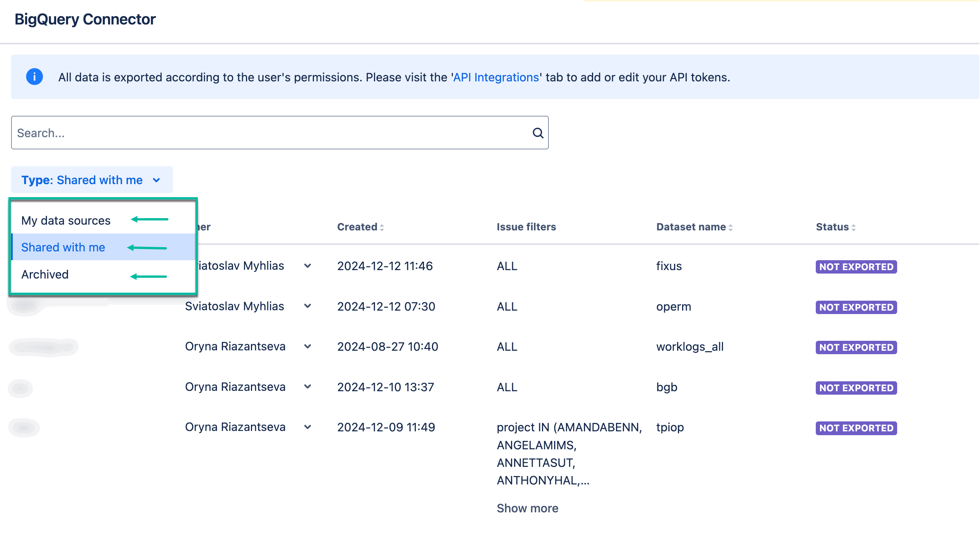Expand the Type: Shared with me dropdown
Image resolution: width=980 pixels, height=541 pixels.
92,180
